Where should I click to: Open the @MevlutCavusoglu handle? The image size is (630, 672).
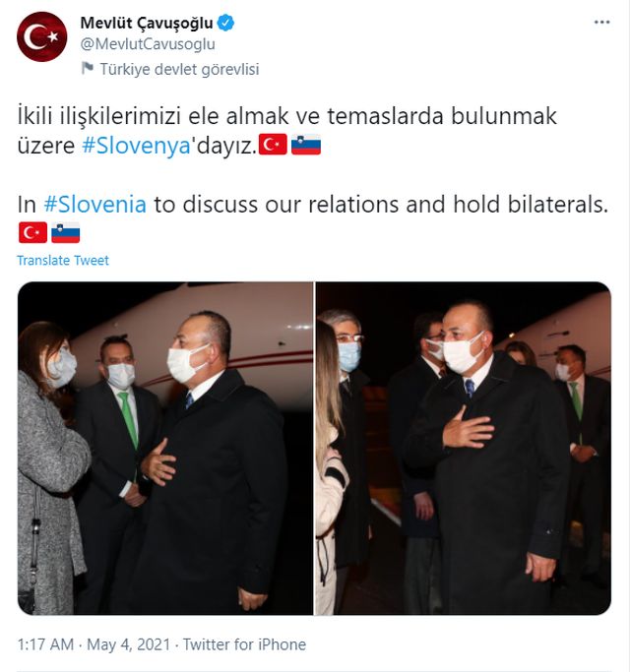pyautogui.click(x=148, y=44)
